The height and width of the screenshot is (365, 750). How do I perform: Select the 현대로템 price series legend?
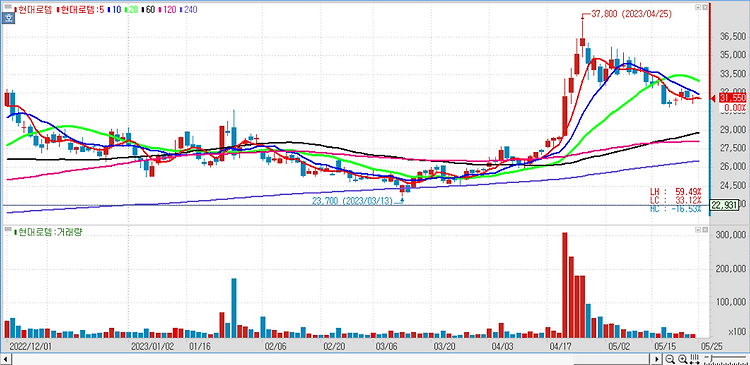tap(34, 9)
